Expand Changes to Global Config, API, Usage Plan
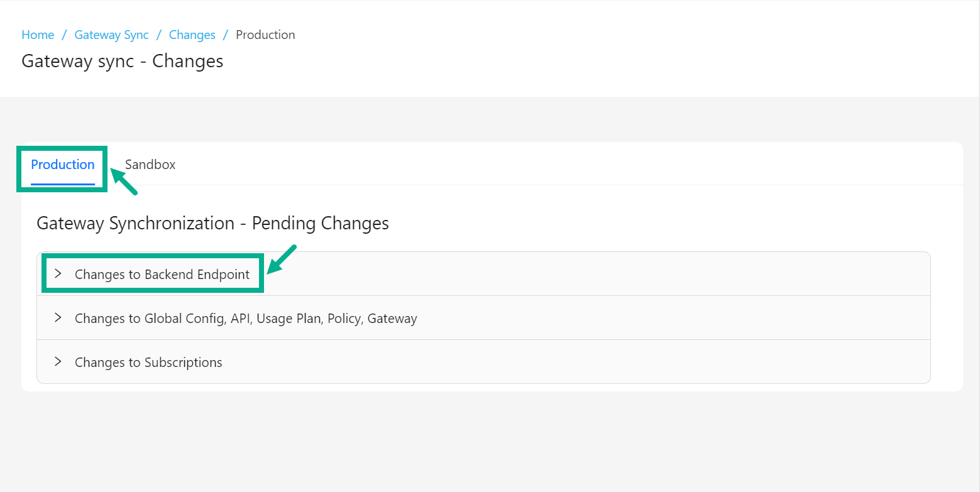 (246, 319)
